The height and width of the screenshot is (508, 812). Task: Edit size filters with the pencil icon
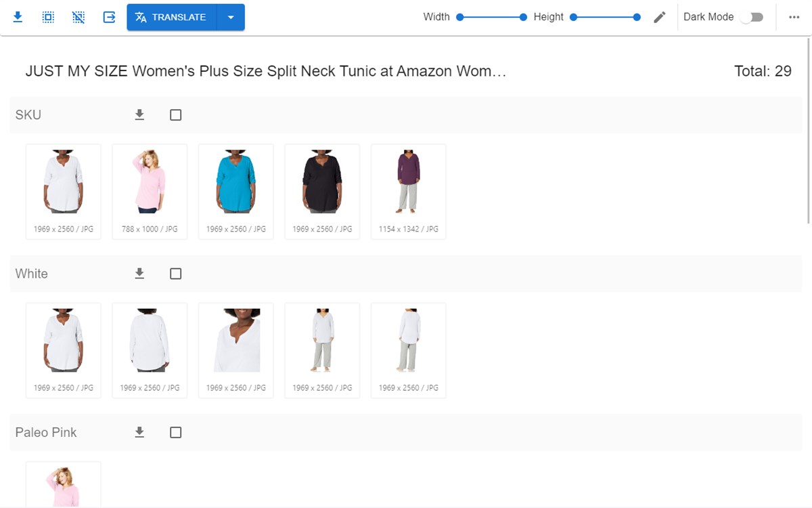point(659,17)
